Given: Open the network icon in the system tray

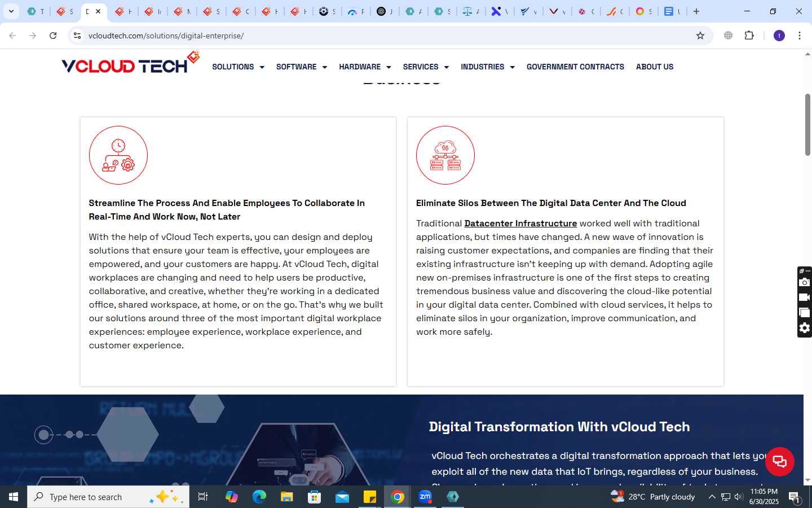Looking at the screenshot, I should coord(725,497).
